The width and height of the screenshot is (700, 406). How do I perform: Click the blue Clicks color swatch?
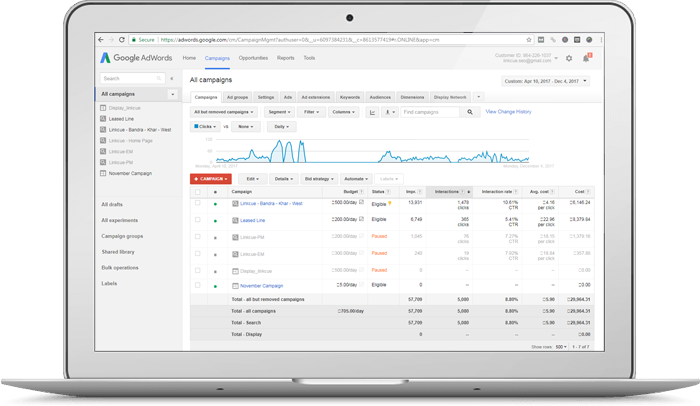196,126
